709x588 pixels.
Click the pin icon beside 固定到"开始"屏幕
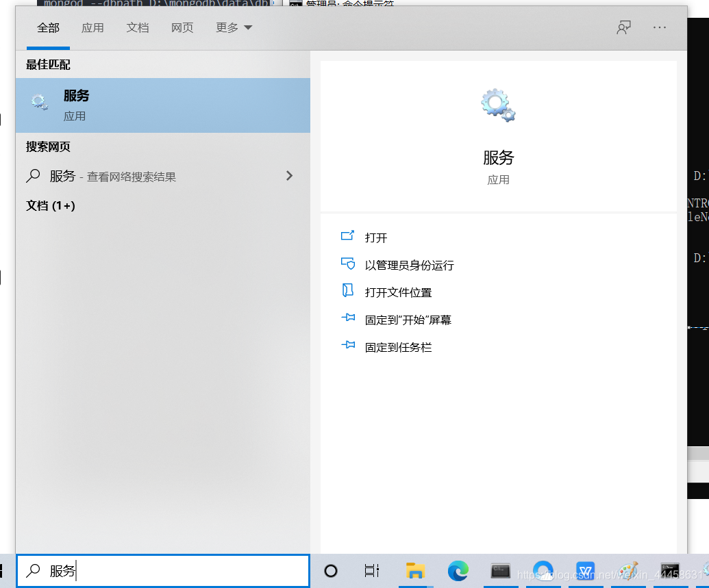pos(348,318)
